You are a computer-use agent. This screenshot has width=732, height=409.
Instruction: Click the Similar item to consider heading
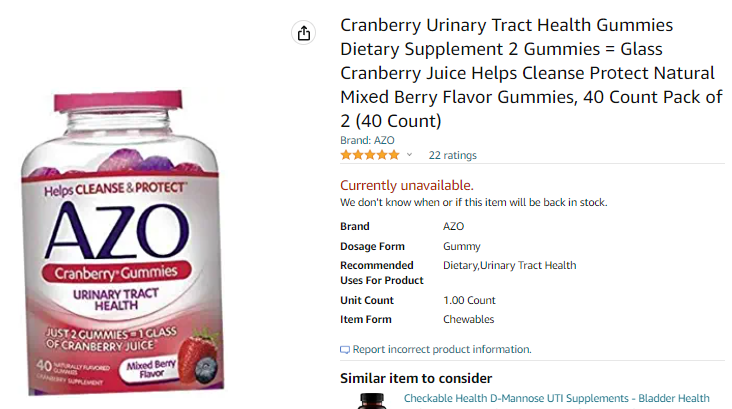pyautogui.click(x=416, y=378)
